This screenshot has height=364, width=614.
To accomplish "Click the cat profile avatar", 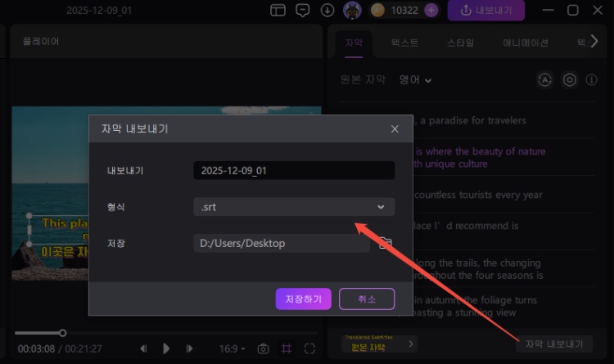I will 351,11.
